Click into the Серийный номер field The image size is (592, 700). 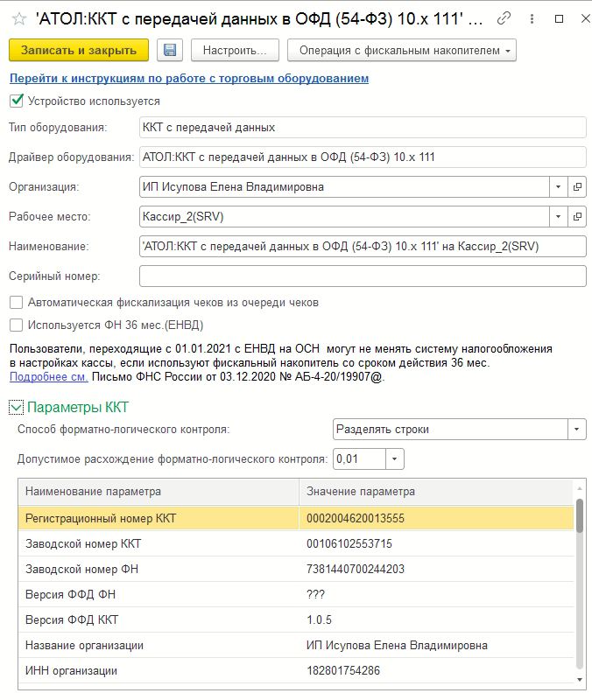[x=362, y=276]
